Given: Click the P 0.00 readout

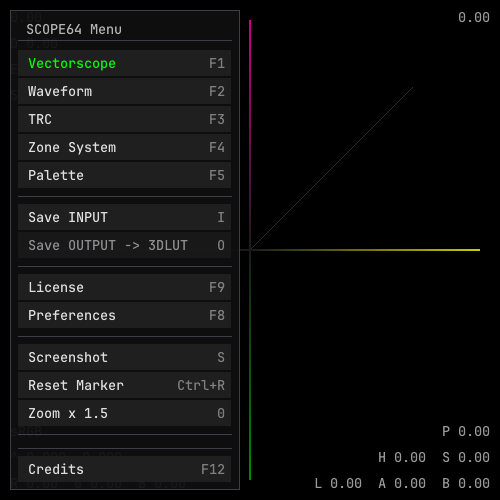Looking at the screenshot, I should coord(466,431).
